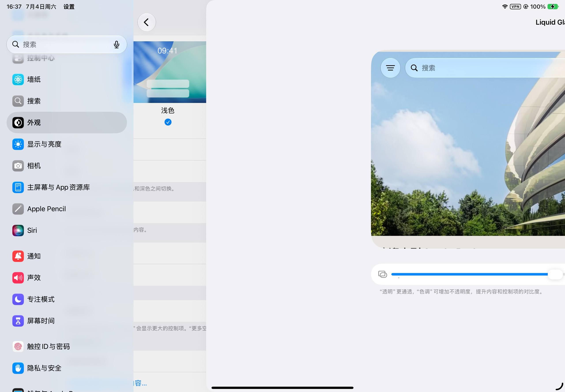Click the 屏幕时间 hourglass icon
Viewport: 565px width, 392px height.
(x=18, y=321)
